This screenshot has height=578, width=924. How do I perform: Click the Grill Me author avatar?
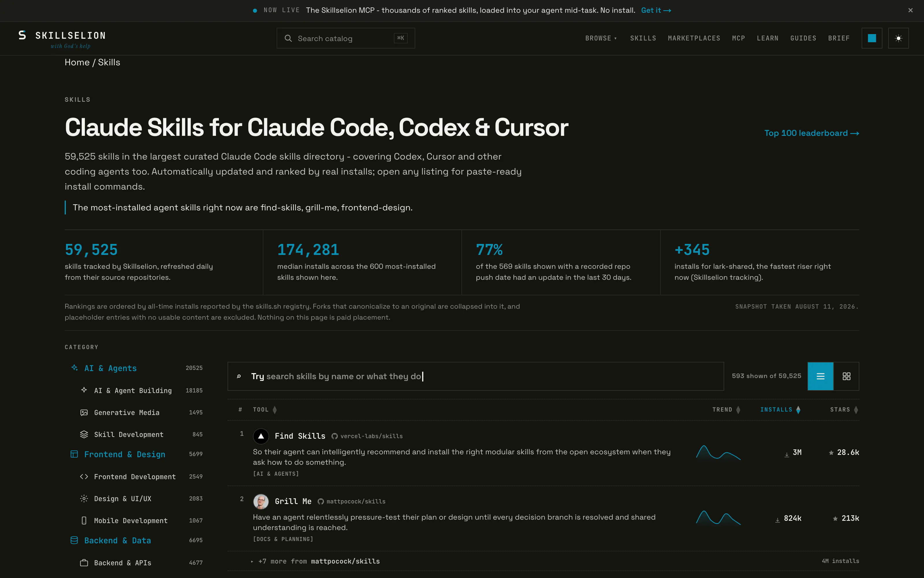tap(261, 501)
